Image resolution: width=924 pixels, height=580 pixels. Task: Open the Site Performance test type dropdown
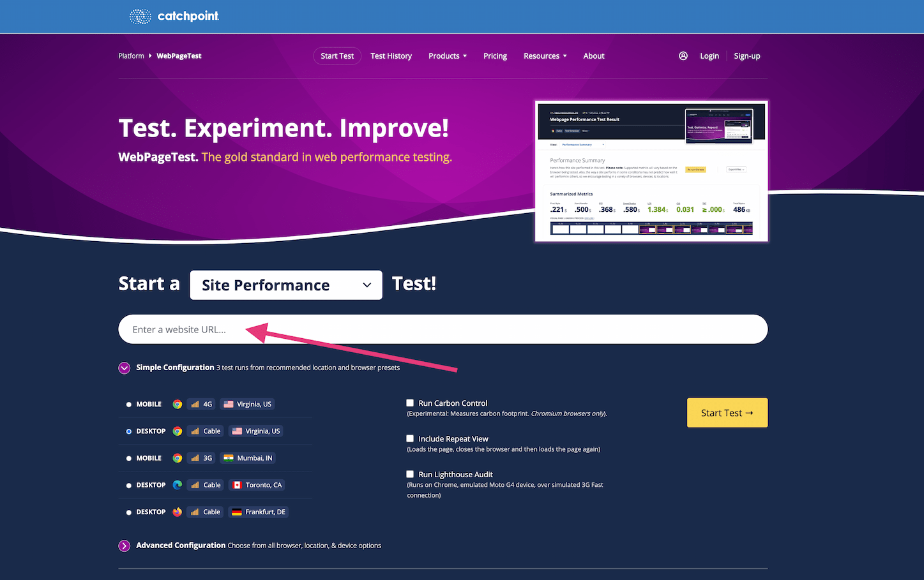(x=286, y=285)
